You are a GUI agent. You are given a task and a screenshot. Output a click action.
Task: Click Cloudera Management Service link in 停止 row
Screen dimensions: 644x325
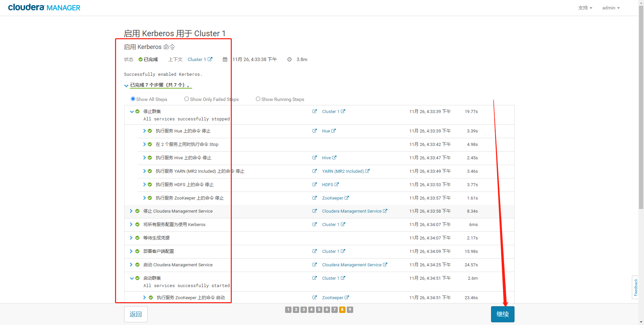pyautogui.click(x=355, y=211)
